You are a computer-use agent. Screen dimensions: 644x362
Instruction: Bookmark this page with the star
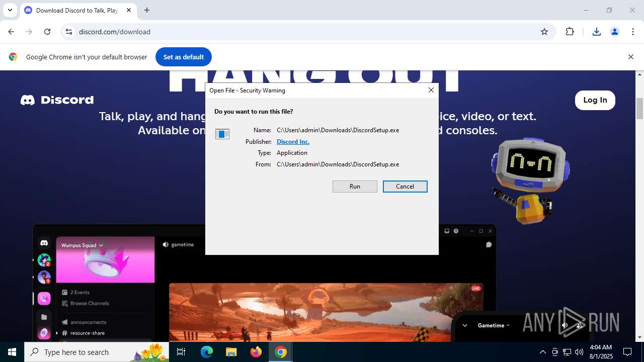tap(544, 32)
